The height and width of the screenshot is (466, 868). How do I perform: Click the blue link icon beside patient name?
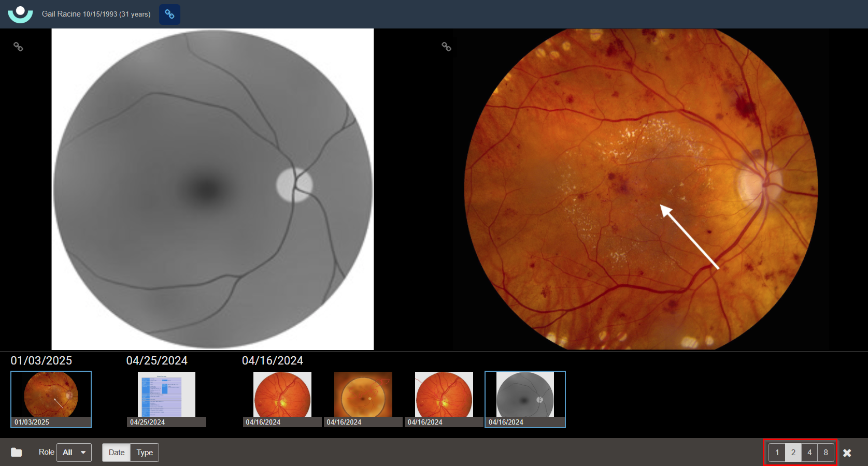coord(169,14)
